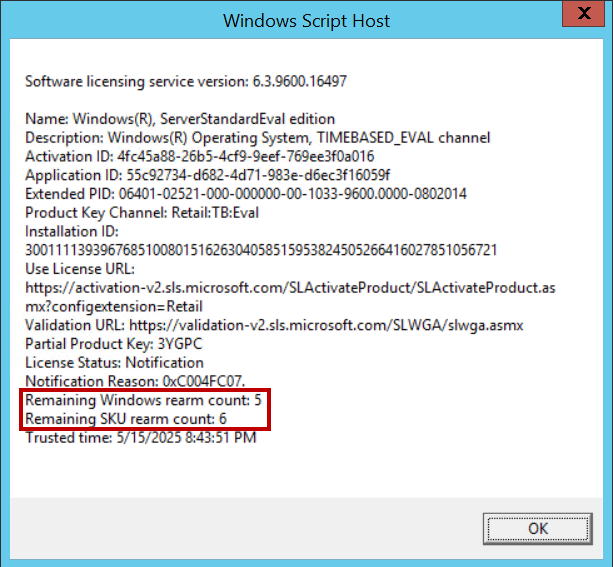Viewport: 613px width, 567px height.
Task: Click the License Status: Notification line
Action: 114,363
